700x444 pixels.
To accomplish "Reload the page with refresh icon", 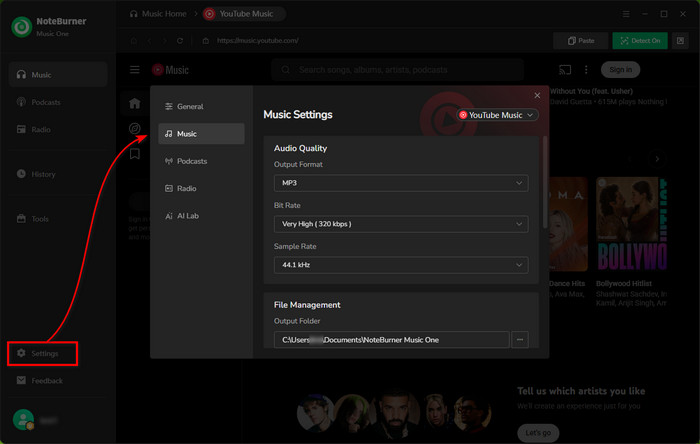I will coord(180,41).
